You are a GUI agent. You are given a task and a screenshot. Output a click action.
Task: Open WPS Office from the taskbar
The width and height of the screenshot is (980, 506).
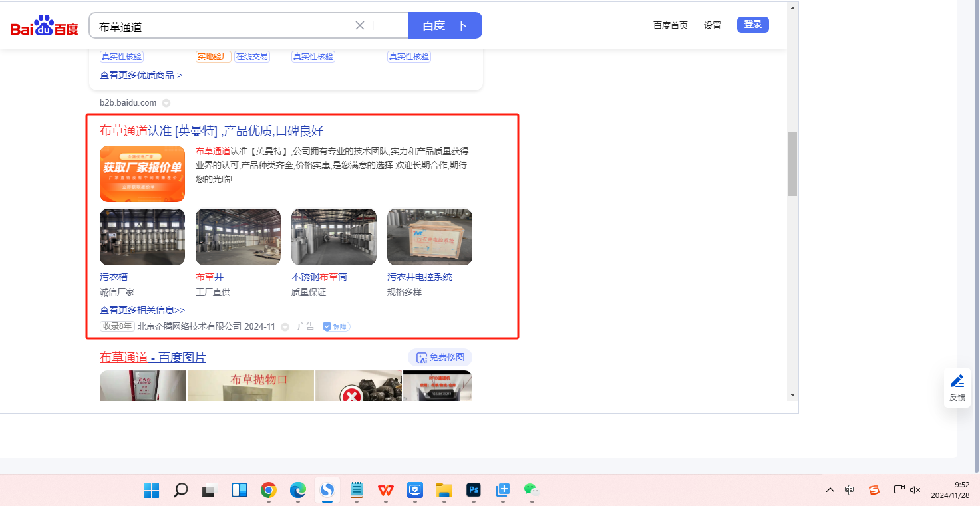(386, 491)
